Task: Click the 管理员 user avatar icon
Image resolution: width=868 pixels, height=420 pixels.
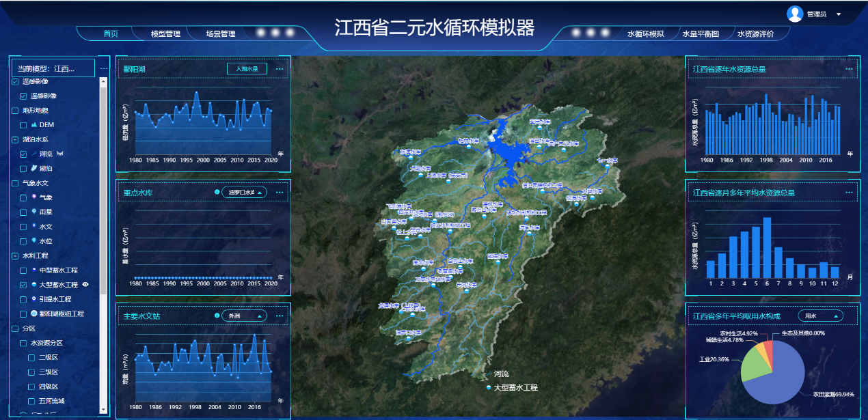Action: (x=795, y=14)
